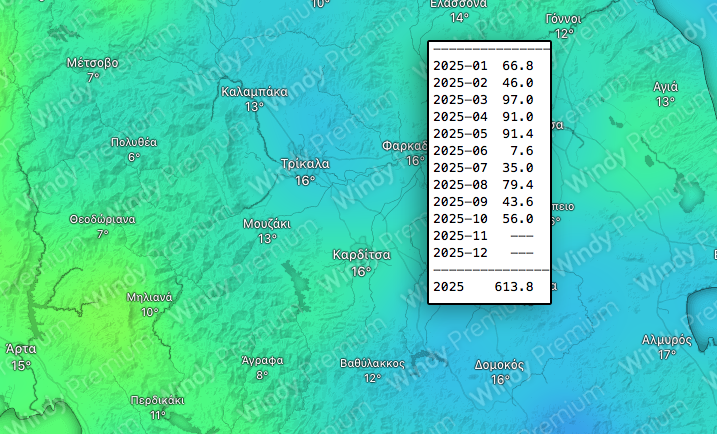
Task: Click the 2025-10 row showing 56.0
Action: tap(484, 219)
